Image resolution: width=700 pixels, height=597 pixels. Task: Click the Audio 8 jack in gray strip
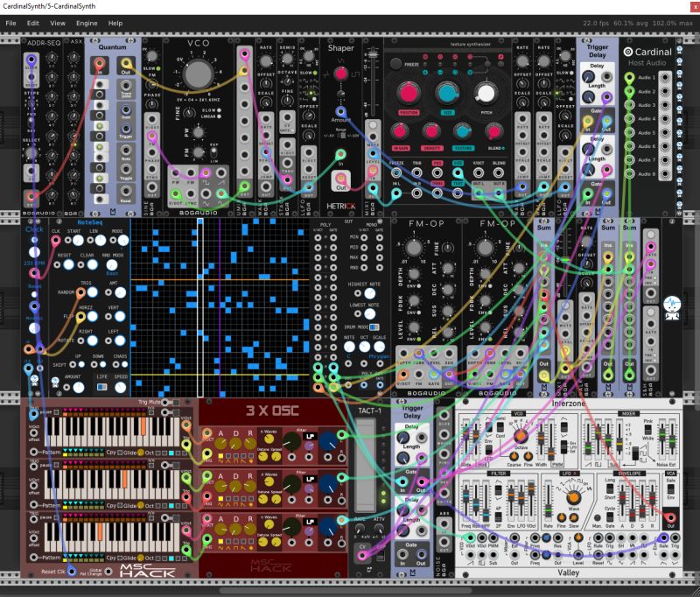665,173
